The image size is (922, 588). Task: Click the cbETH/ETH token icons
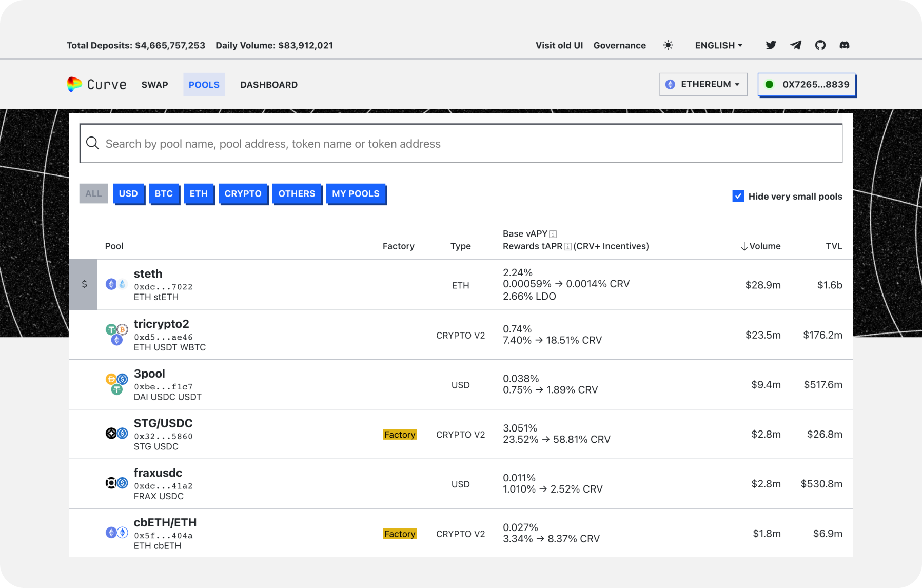[x=116, y=533]
